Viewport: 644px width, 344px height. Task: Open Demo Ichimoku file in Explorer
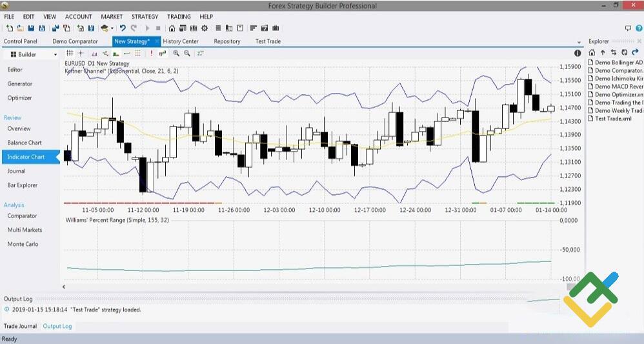point(615,78)
